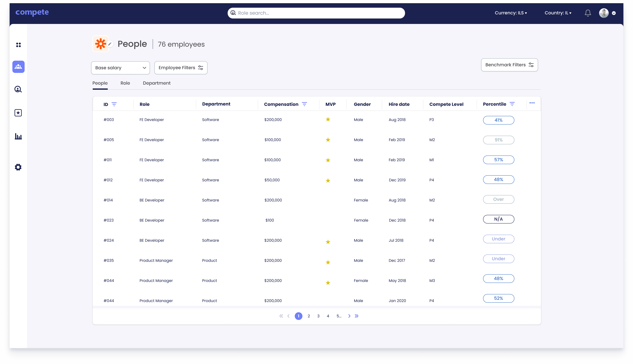This screenshot has width=633, height=364.
Task: Toggle MVP star for employee #035
Action: coord(328,262)
